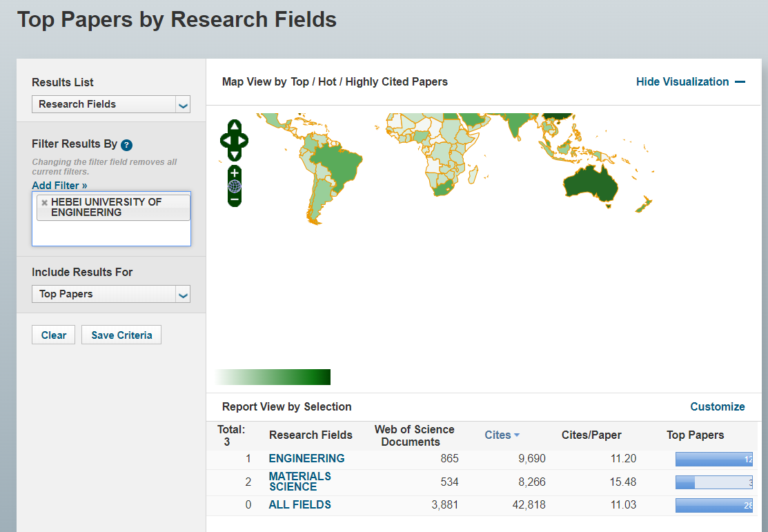This screenshot has width=768, height=532.
Task: Expand the Top Papers include results dropdown
Action: point(110,294)
